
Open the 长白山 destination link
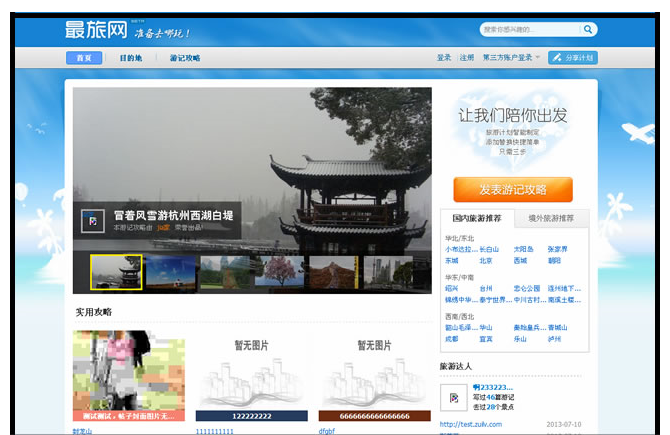click(x=489, y=249)
